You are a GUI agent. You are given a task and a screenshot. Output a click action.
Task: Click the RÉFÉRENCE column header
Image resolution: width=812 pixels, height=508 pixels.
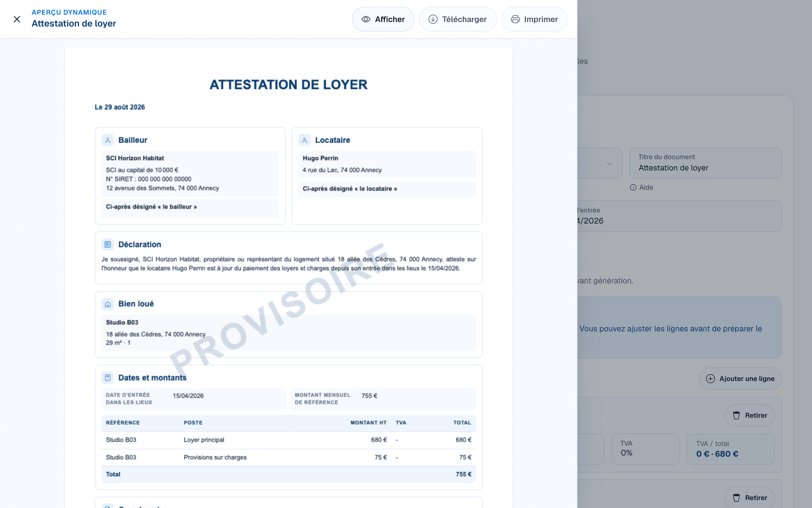click(x=123, y=423)
